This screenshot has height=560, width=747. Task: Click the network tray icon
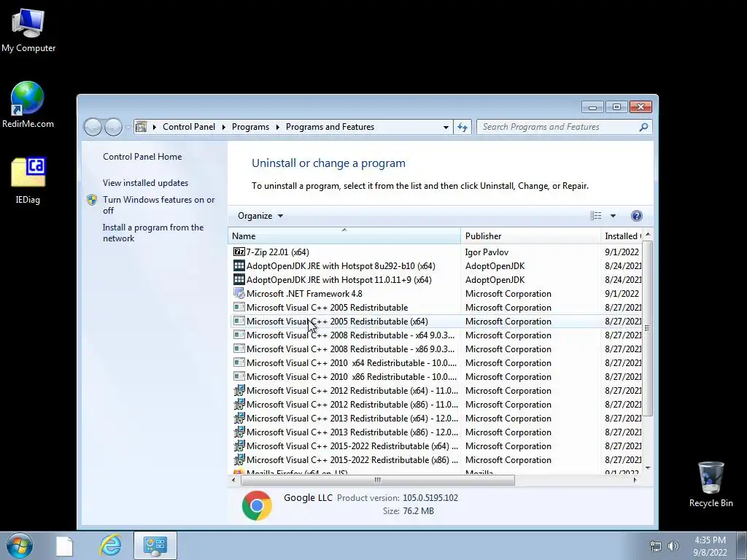656,546
